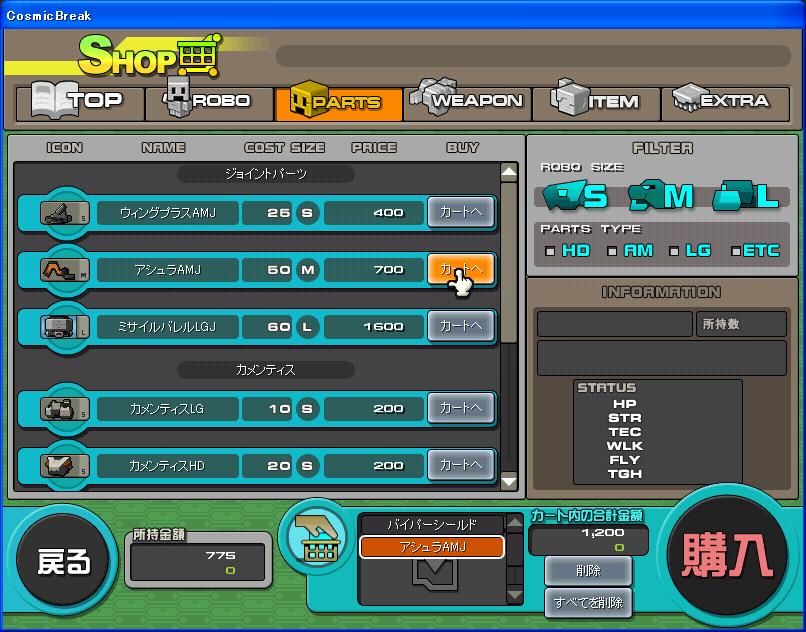Add ミサイルバレルLGJ to cart
Image resolution: width=806 pixels, height=632 pixels.
point(461,326)
